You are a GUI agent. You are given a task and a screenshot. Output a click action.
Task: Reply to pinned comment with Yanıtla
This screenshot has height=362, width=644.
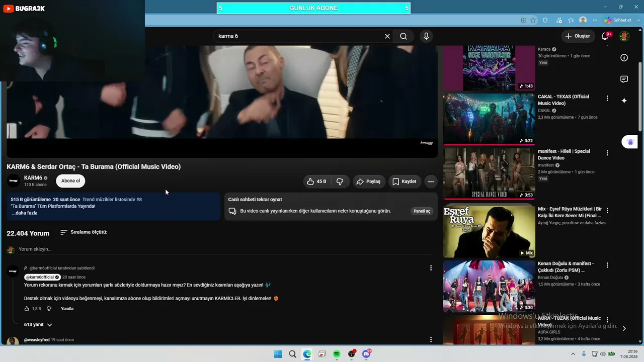pos(67,309)
